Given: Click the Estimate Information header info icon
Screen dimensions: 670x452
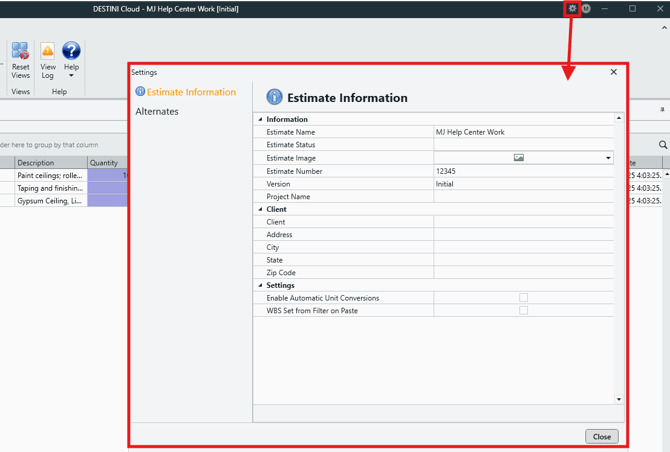Looking at the screenshot, I should click(274, 97).
